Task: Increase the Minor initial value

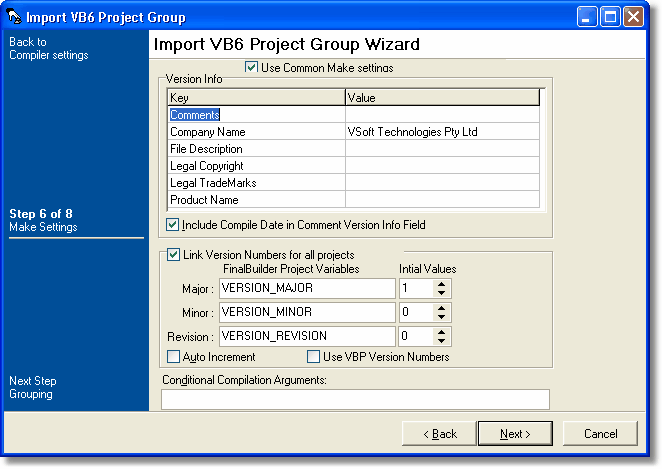Action: point(441,308)
